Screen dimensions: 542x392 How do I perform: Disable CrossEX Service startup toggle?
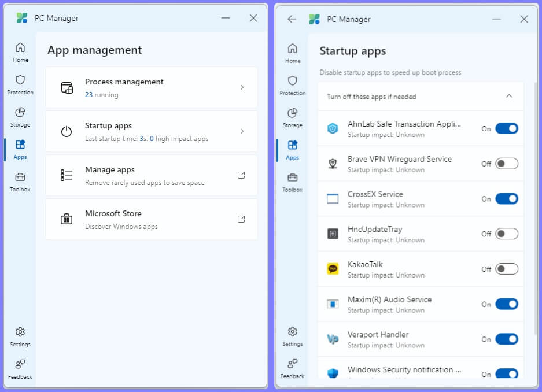(x=507, y=199)
